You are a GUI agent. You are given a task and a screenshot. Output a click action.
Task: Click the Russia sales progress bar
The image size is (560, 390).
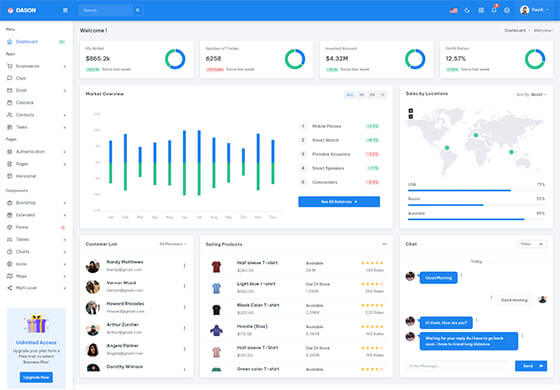click(x=476, y=205)
